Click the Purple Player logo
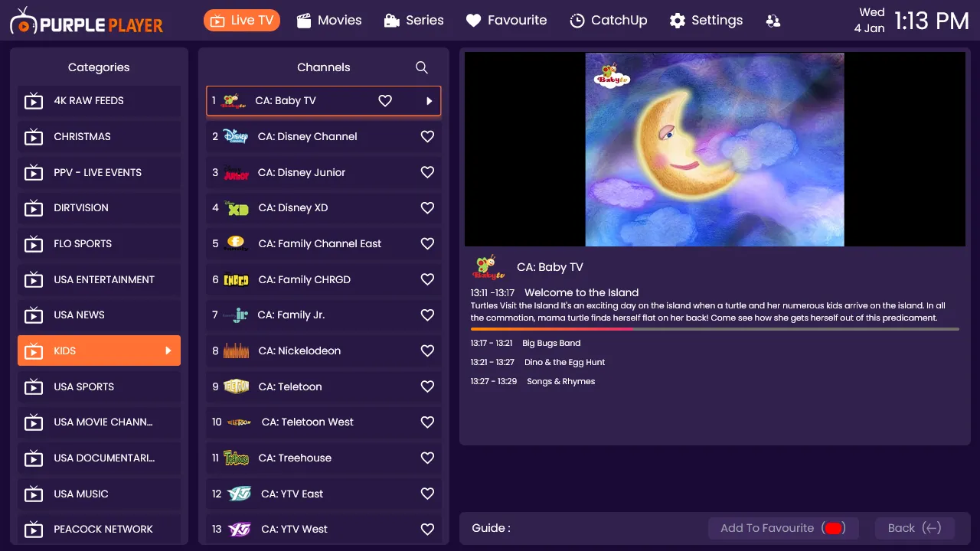Screen dimensions: 980x551 click(x=87, y=21)
